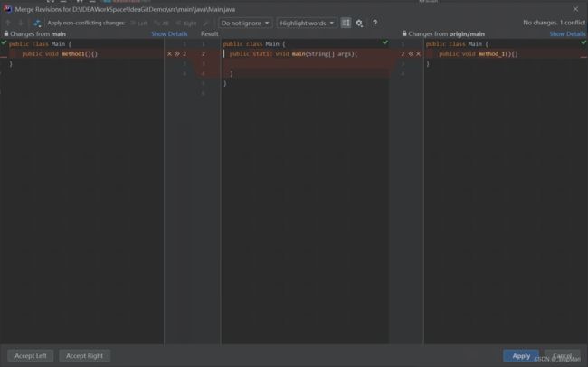Apply non-conflicting changes from Left
This screenshot has height=367, width=588.
click(138, 24)
